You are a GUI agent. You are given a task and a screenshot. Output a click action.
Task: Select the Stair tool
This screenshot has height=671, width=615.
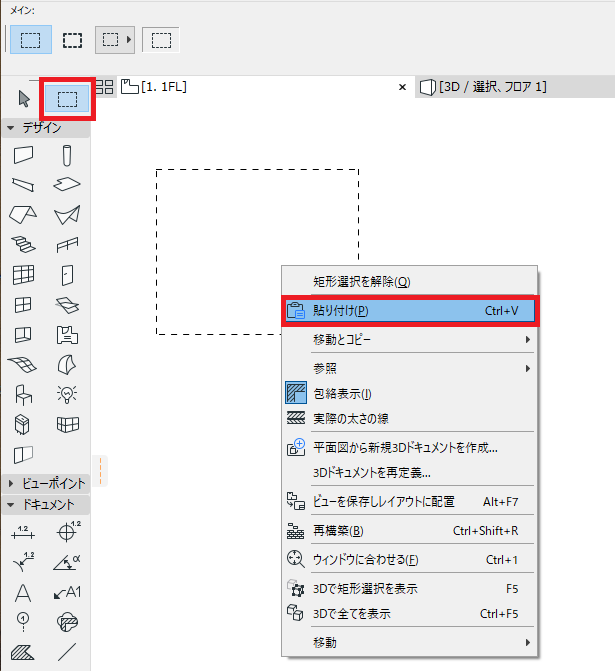coord(23,244)
